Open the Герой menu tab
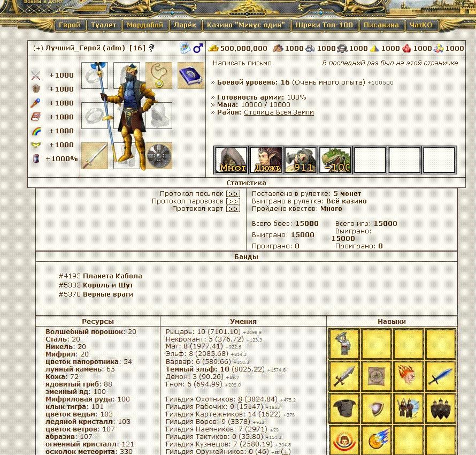476x455 pixels. 70,25
